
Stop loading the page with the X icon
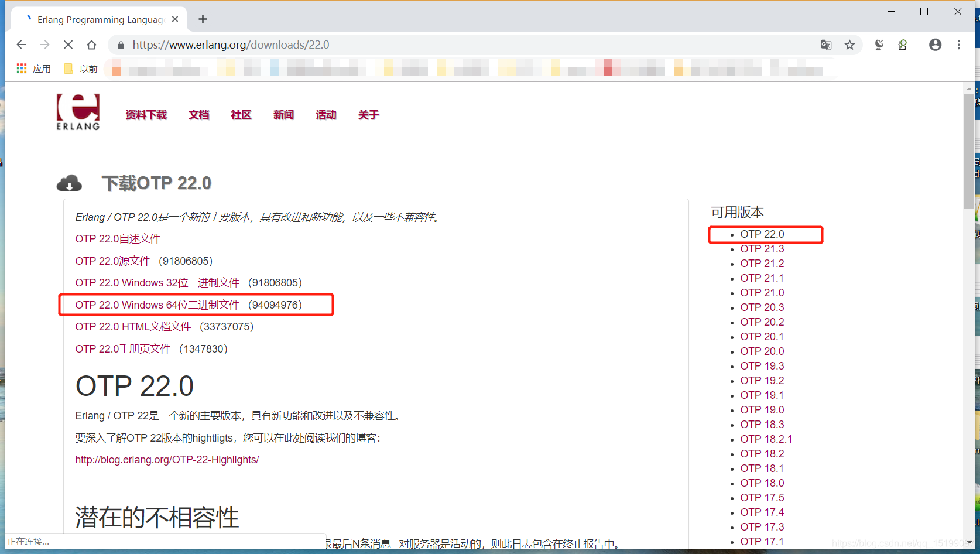[x=68, y=45]
